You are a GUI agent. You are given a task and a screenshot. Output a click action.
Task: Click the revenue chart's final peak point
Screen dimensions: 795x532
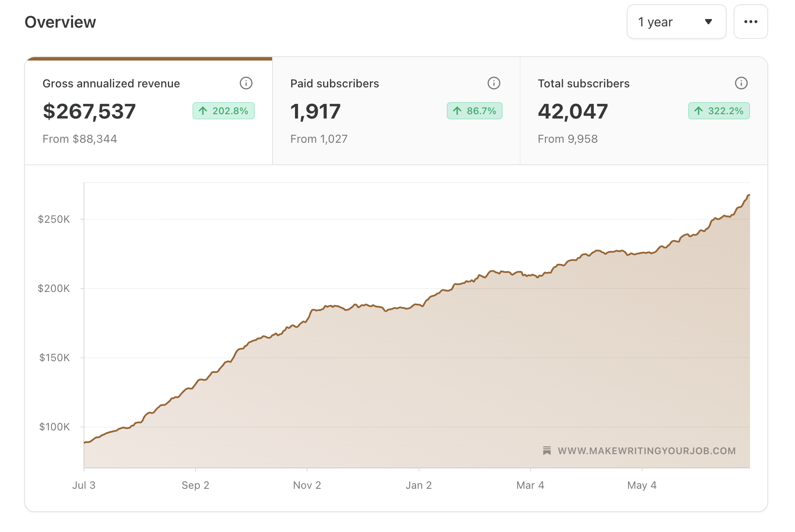pos(749,195)
